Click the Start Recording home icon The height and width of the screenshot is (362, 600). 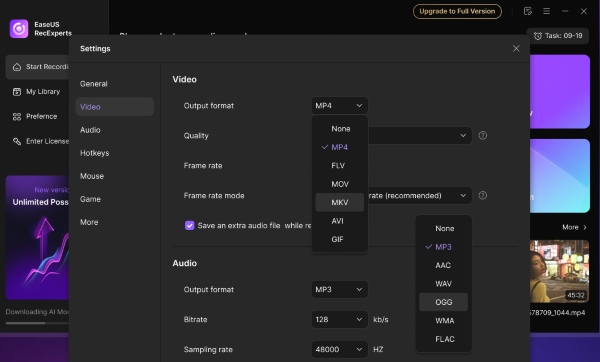[17, 67]
